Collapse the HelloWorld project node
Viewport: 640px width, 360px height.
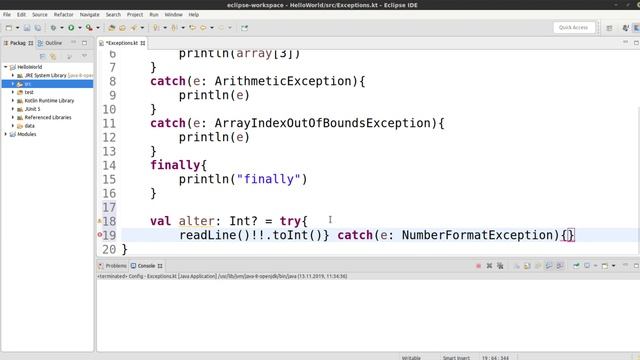pos(6,67)
